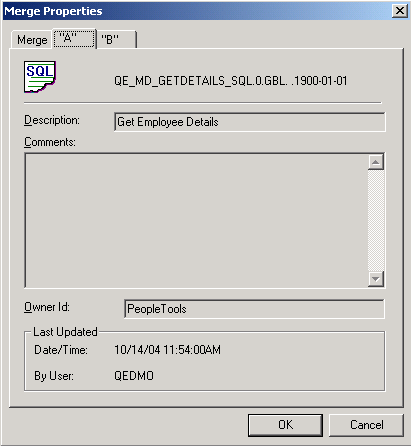The image size is (411, 446).
Task: Open the "B" tab
Action: 116,40
